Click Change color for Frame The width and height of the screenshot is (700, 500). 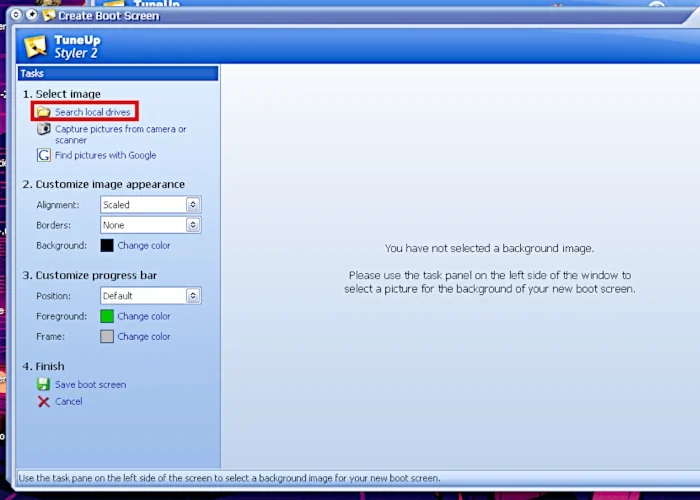click(x=144, y=337)
